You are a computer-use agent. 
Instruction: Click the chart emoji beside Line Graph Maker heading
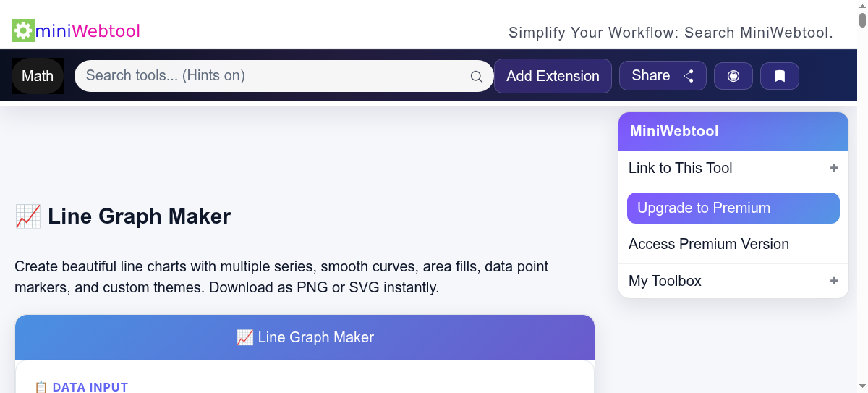(28, 216)
